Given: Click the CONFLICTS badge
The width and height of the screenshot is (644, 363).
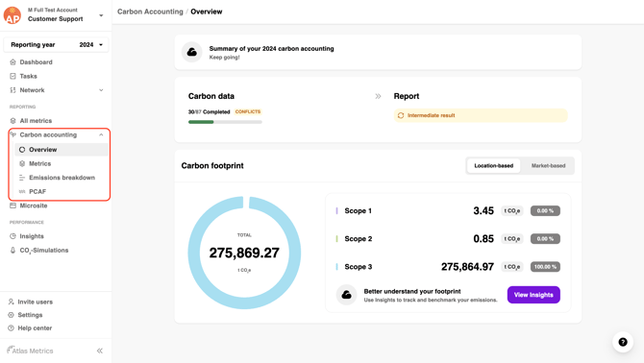Looking at the screenshot, I should pyautogui.click(x=248, y=111).
